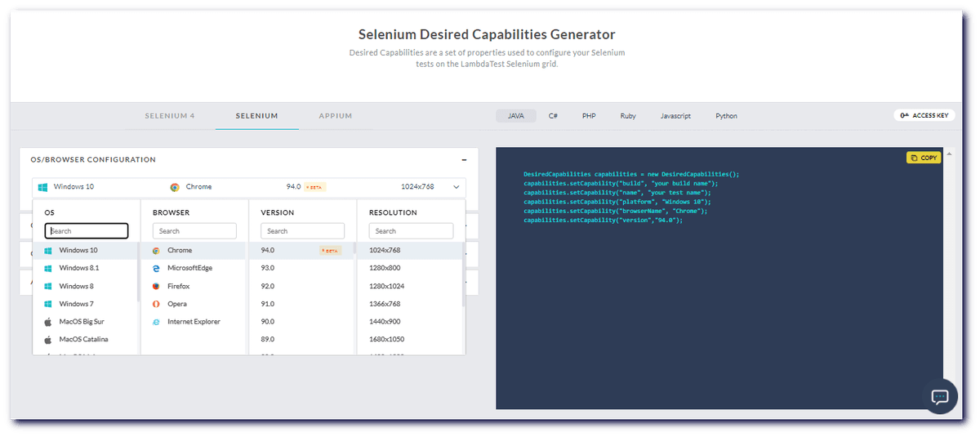Close the configuration dropdown using its chevron

click(456, 187)
